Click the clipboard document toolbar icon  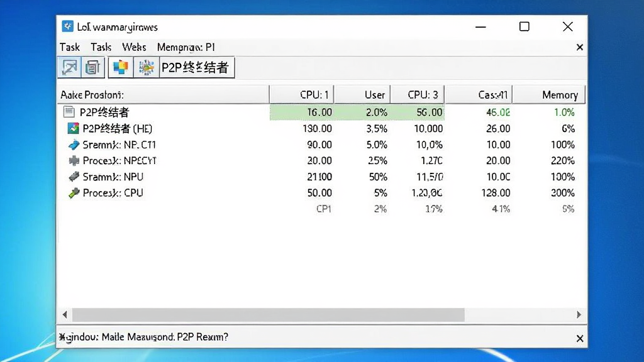click(x=92, y=67)
